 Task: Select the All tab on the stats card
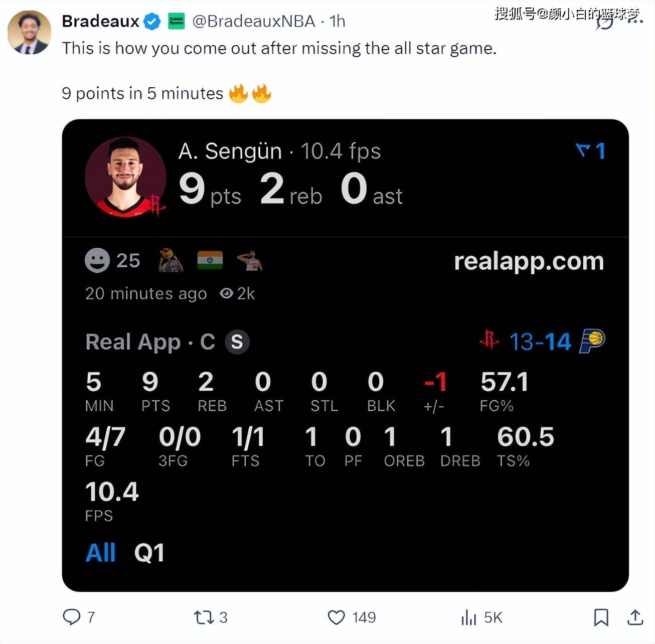point(100,552)
